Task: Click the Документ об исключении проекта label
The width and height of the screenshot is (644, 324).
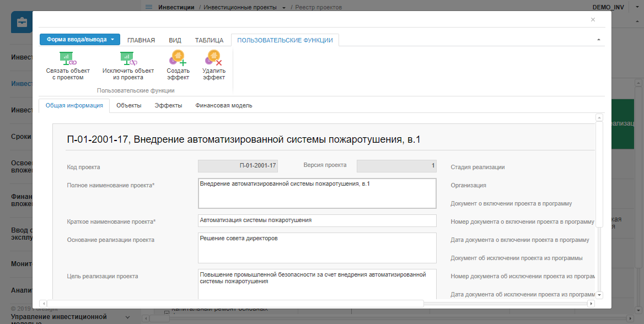Action: (516, 258)
